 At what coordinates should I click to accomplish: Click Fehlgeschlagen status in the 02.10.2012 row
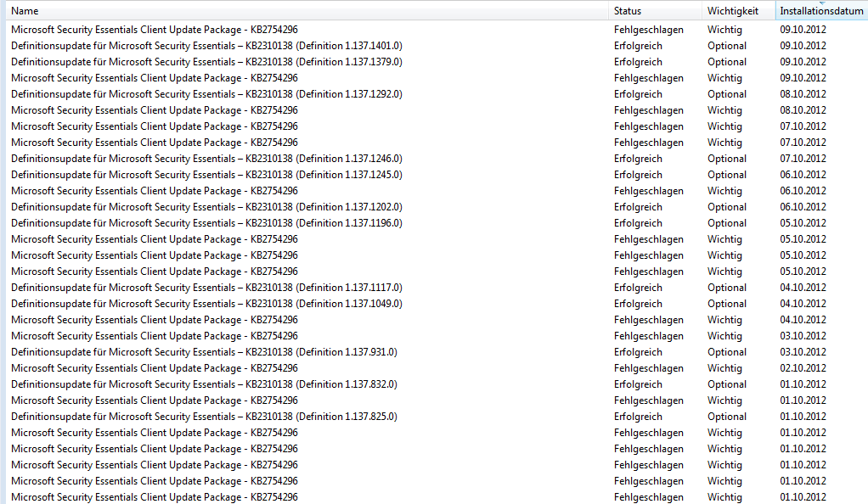click(648, 368)
